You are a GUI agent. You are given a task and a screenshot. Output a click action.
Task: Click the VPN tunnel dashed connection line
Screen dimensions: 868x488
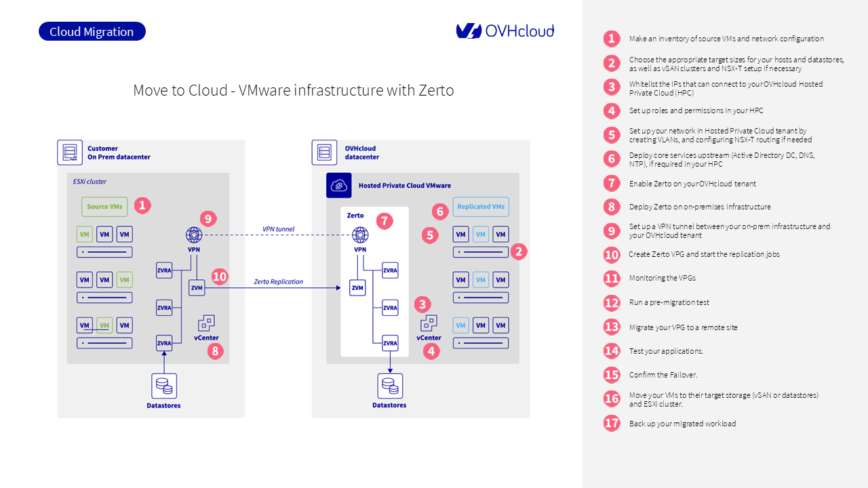(278, 235)
